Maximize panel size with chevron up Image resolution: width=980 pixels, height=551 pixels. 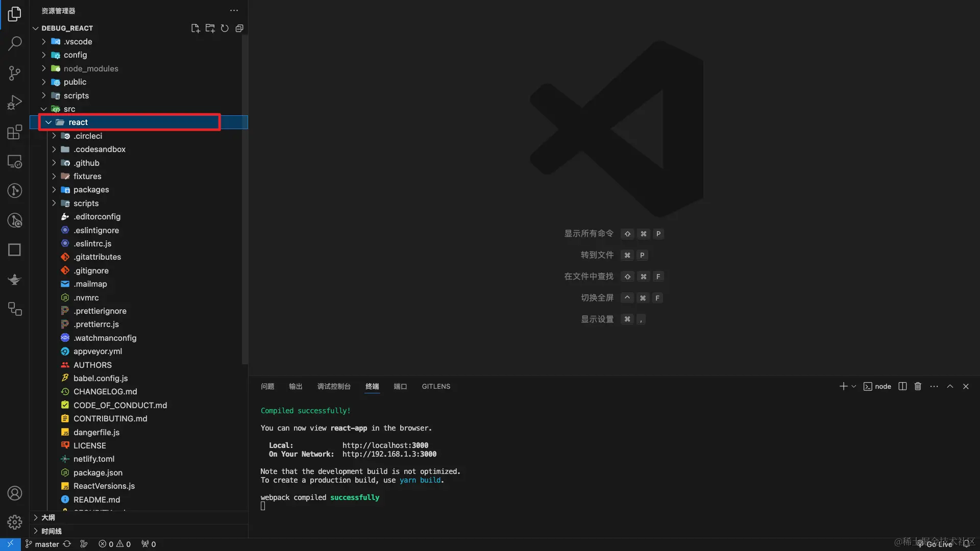pyautogui.click(x=950, y=386)
